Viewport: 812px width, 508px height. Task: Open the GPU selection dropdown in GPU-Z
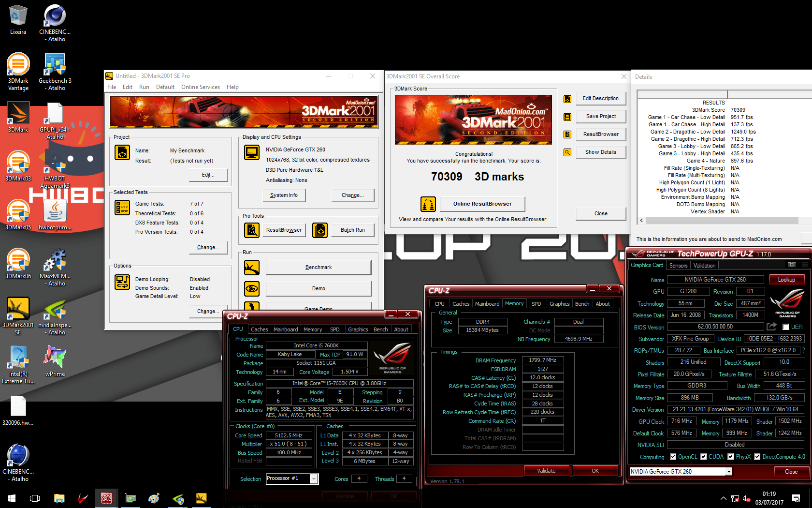(729, 472)
